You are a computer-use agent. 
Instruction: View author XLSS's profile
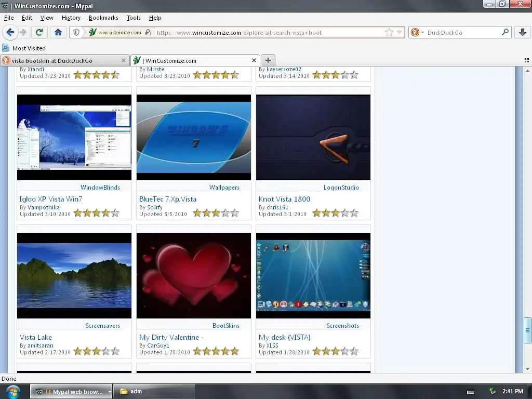pyautogui.click(x=272, y=345)
